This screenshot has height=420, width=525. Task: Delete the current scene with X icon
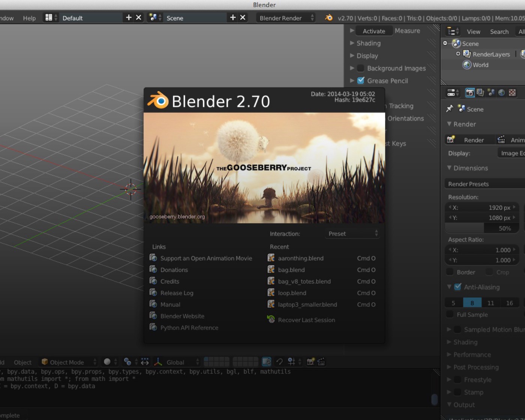click(243, 18)
